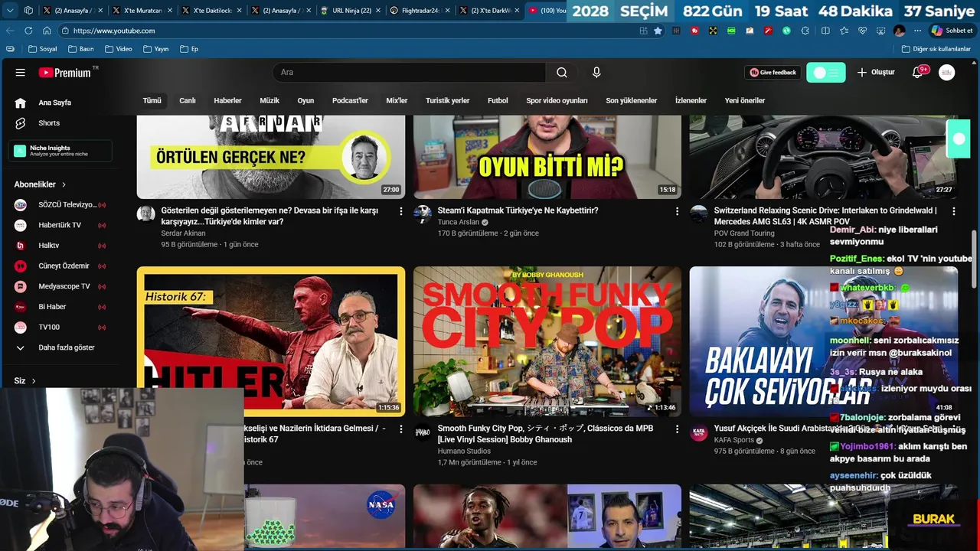Open Diğer sık kullanılanlar bookmarks folder
The width and height of the screenshot is (980, 551).
pyautogui.click(x=936, y=49)
